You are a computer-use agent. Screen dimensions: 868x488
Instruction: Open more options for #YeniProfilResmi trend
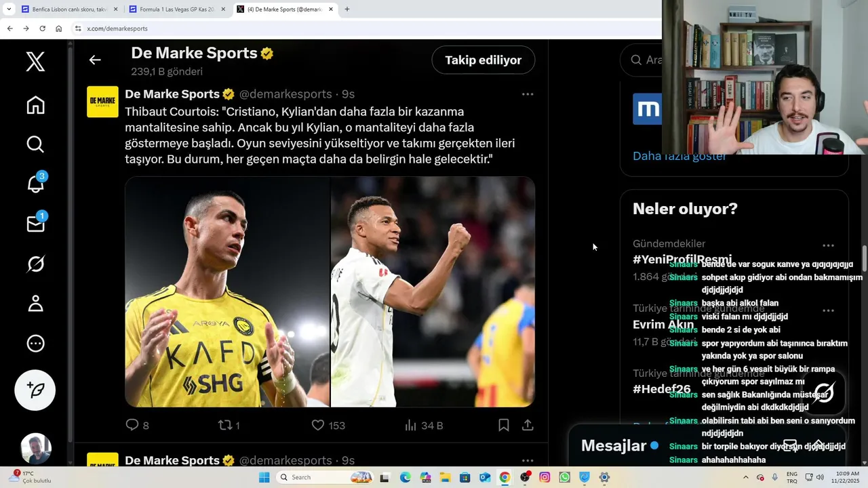click(828, 245)
